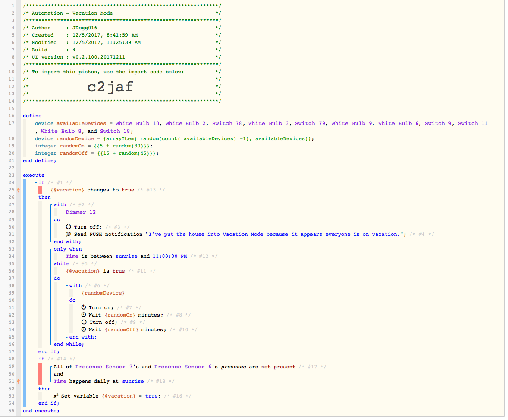Click the availableDevices variable name on line 17
The width and height of the screenshot is (508, 420).
click(82, 123)
